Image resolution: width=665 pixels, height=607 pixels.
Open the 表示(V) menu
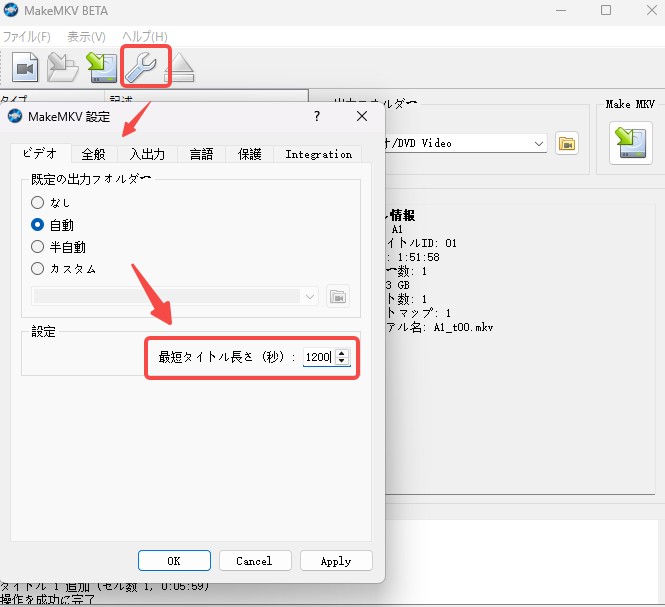pyautogui.click(x=86, y=37)
